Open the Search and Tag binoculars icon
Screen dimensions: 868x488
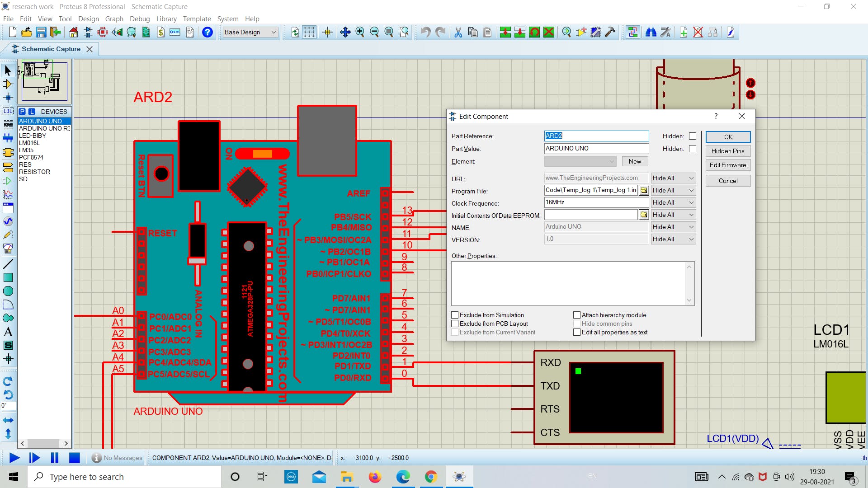[x=651, y=32]
